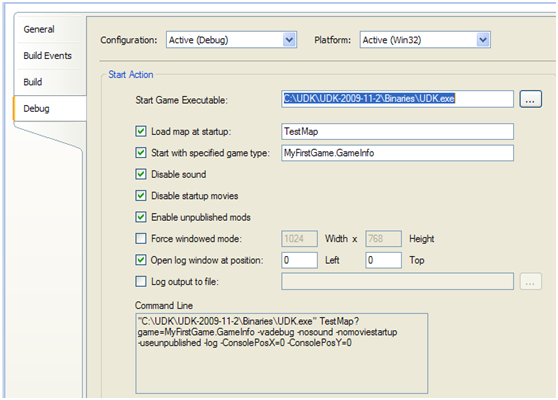Viewport: 558px width, 400px height.
Task: Select the Active (Debug) configuration combo box
Action: pos(231,40)
